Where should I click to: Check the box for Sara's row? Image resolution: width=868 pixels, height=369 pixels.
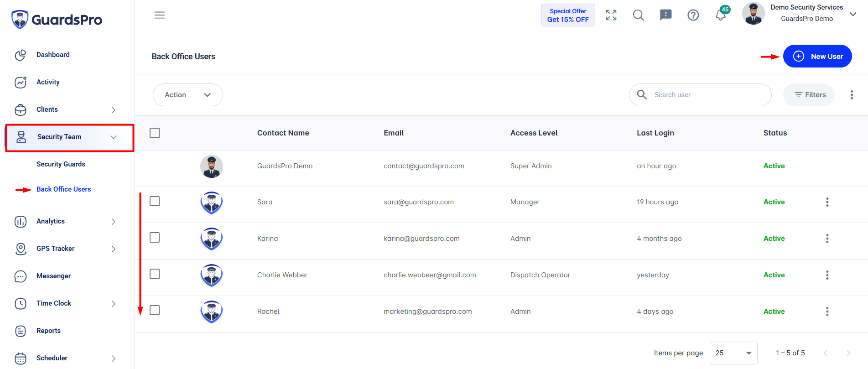tap(155, 201)
